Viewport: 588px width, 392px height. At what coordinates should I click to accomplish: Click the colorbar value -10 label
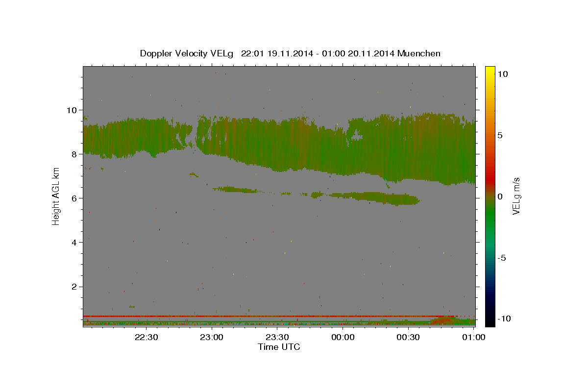click(x=504, y=318)
